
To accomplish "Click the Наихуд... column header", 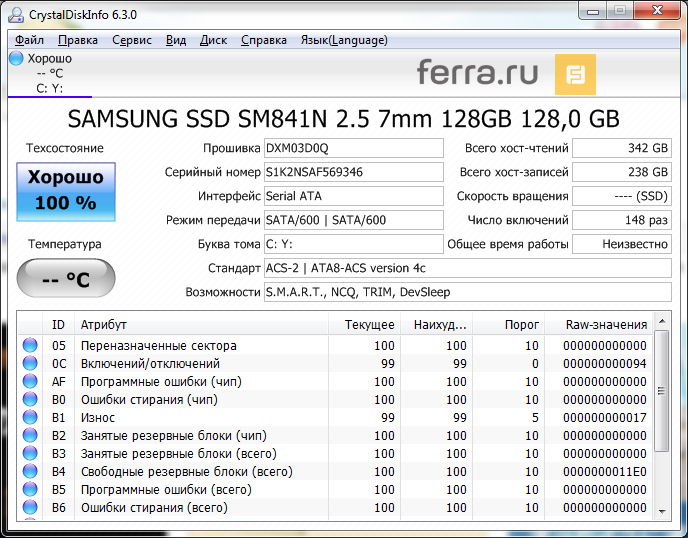I will pos(436,325).
